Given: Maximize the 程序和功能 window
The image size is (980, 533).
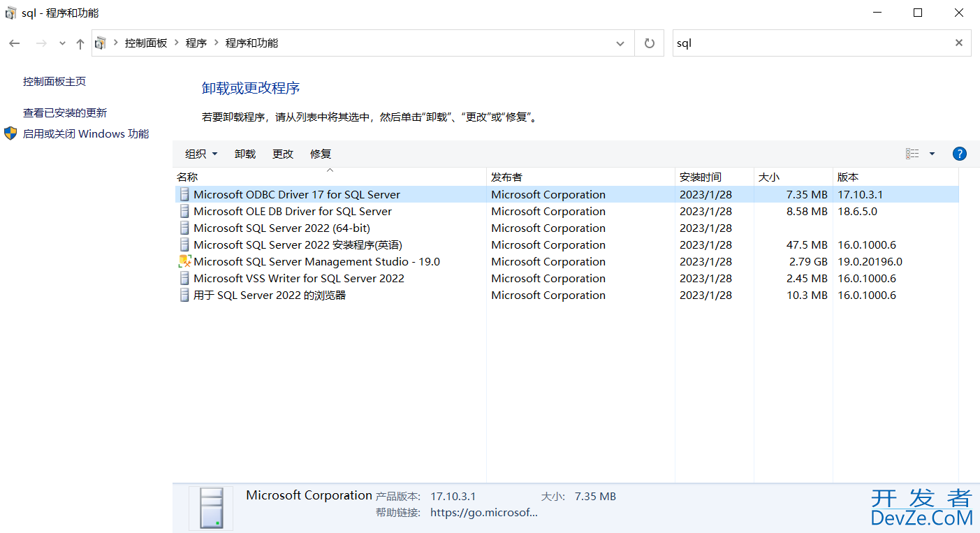Looking at the screenshot, I should (x=918, y=13).
